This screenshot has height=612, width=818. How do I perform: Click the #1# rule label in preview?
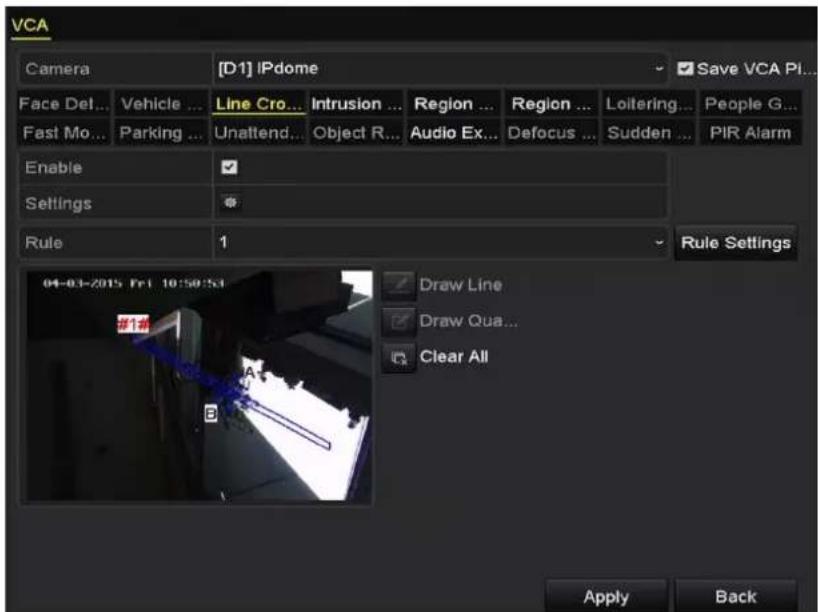[x=133, y=325]
